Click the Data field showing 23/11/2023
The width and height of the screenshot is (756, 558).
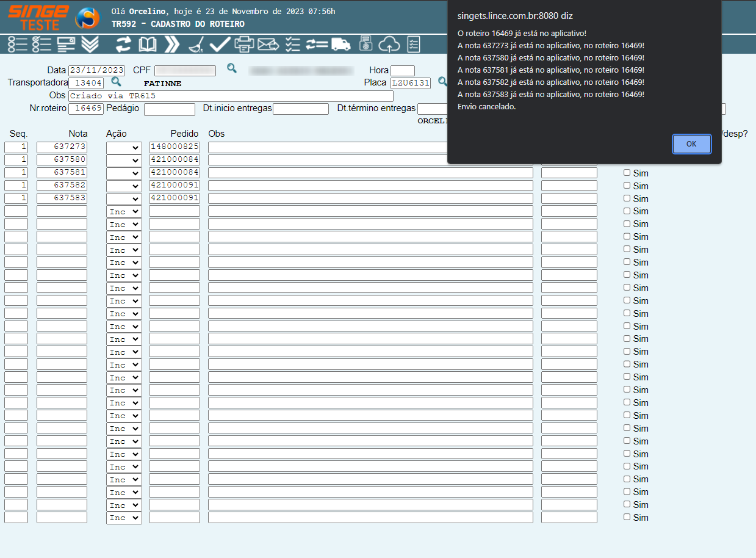tap(96, 71)
